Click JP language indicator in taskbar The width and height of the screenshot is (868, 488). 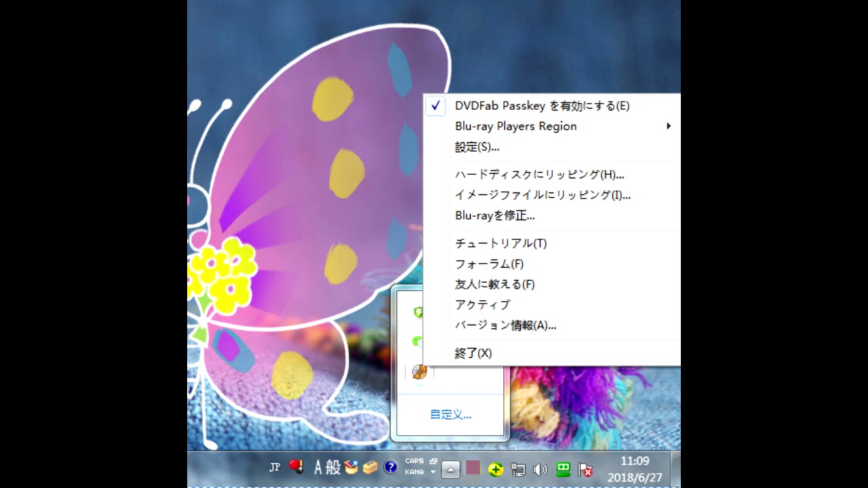pyautogui.click(x=275, y=468)
